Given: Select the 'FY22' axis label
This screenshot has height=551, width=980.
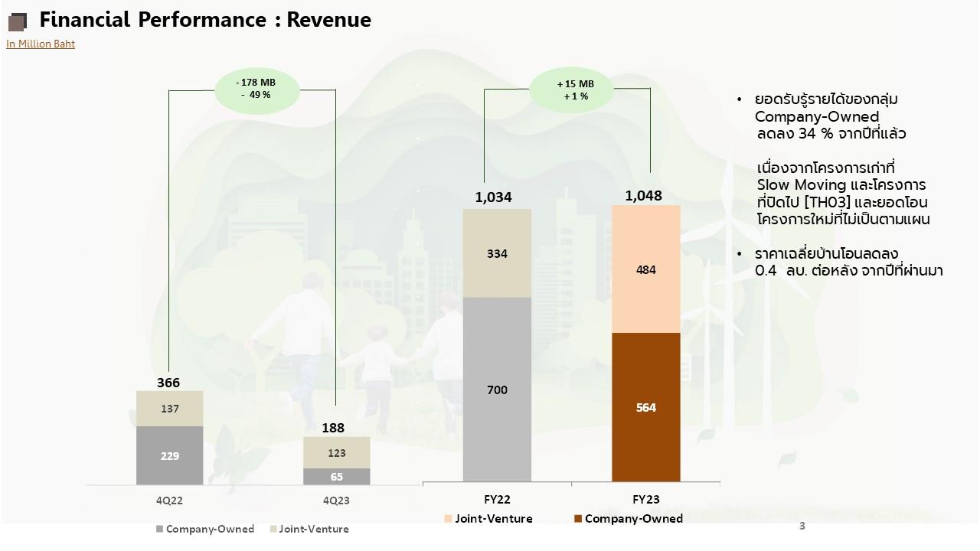Looking at the screenshot, I should [497, 500].
